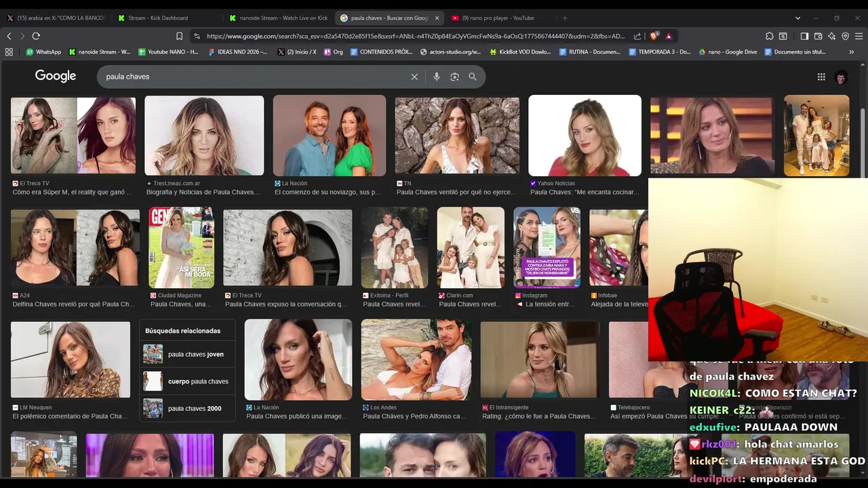This screenshot has width=868, height=488.
Task: Open the El Trece TV Súper M result
Action: [73, 136]
